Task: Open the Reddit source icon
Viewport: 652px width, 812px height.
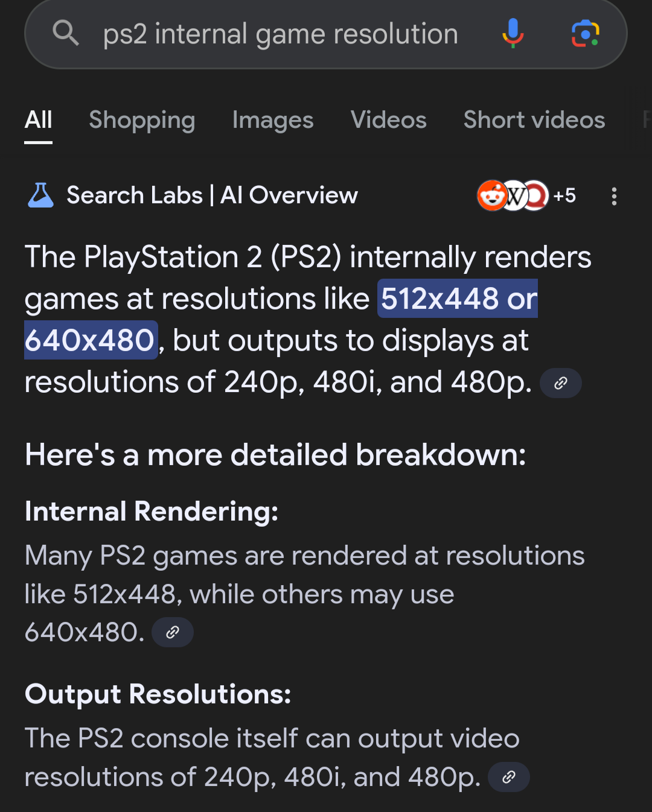Action: 492,195
